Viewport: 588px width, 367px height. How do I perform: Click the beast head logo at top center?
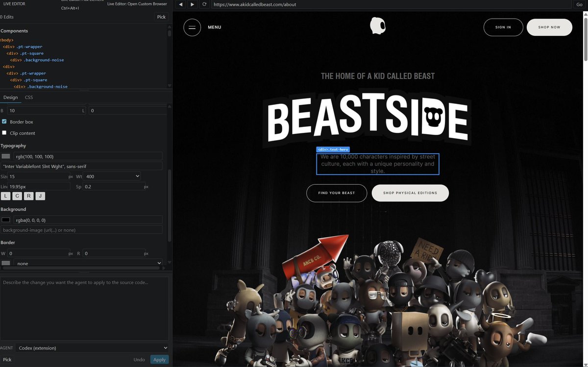tap(377, 26)
